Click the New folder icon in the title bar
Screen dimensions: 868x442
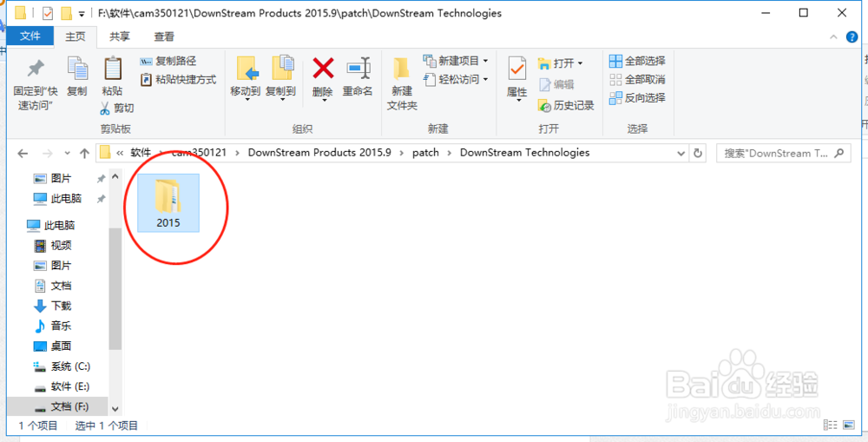coord(67,13)
